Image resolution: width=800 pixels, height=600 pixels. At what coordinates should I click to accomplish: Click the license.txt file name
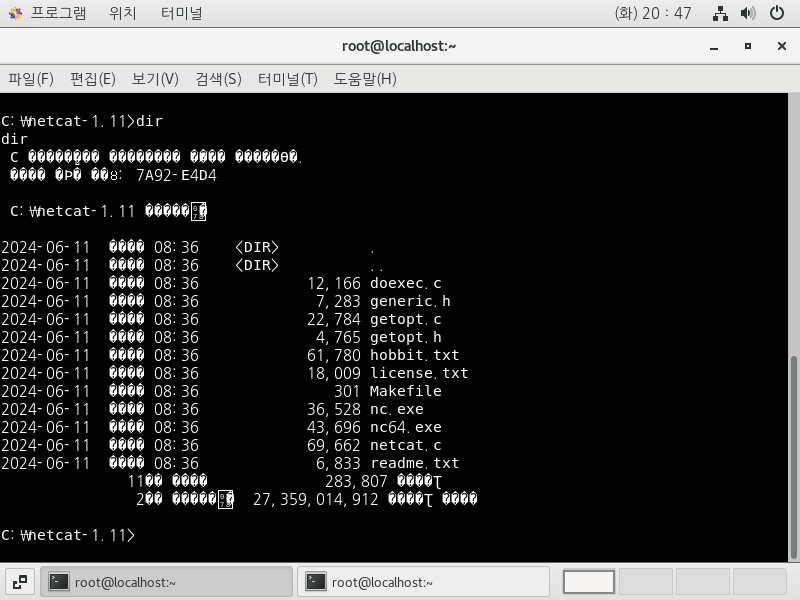coord(419,373)
